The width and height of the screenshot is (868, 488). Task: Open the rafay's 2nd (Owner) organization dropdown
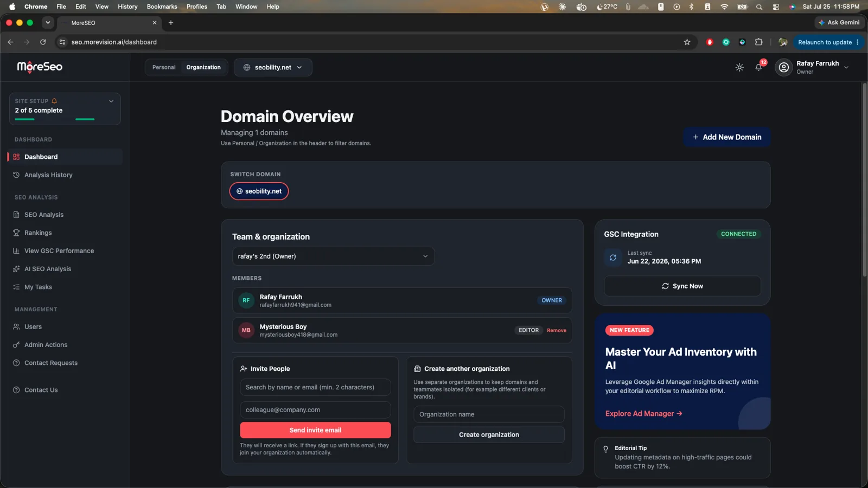333,256
